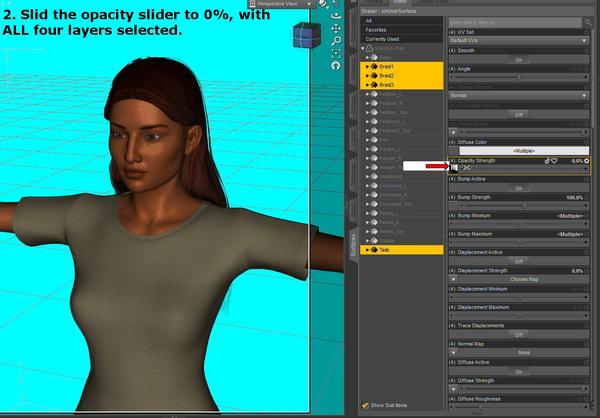Image resolution: width=600 pixels, height=418 pixels.
Task: Click the Braid3 surface icon
Action: pyautogui.click(x=374, y=85)
